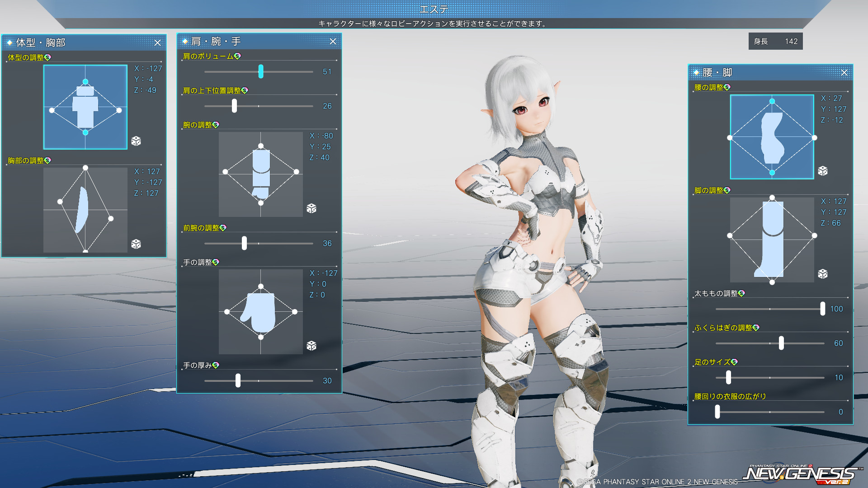Click the ふくらはぎの調整 slider handle
Viewport: 868px width, 488px height.
(781, 343)
